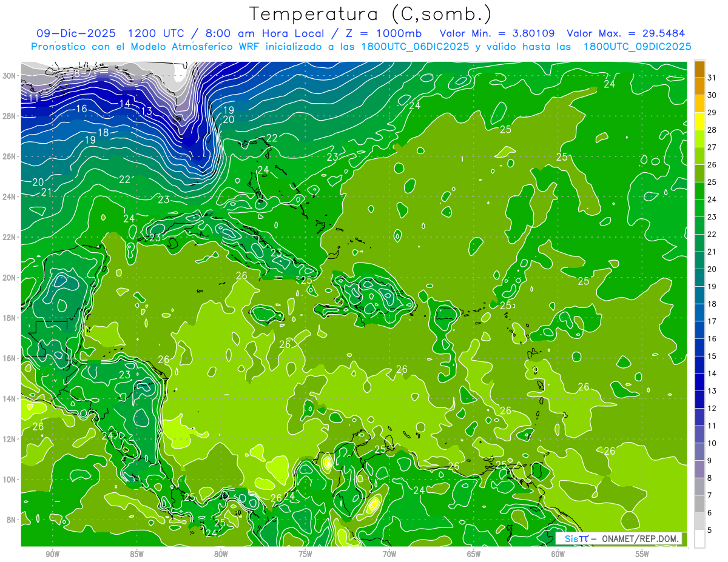
Task: Click the '8N' latitude axis label
Action: (11, 520)
